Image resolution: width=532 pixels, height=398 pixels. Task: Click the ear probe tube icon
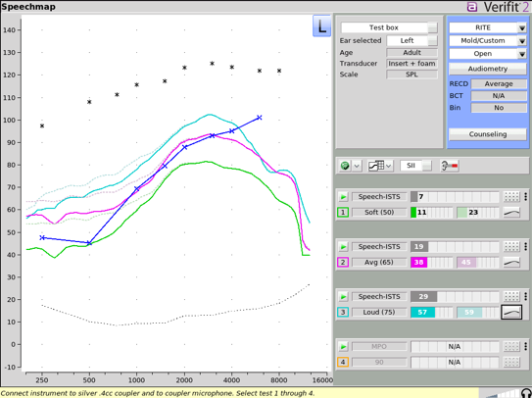pos(450,166)
